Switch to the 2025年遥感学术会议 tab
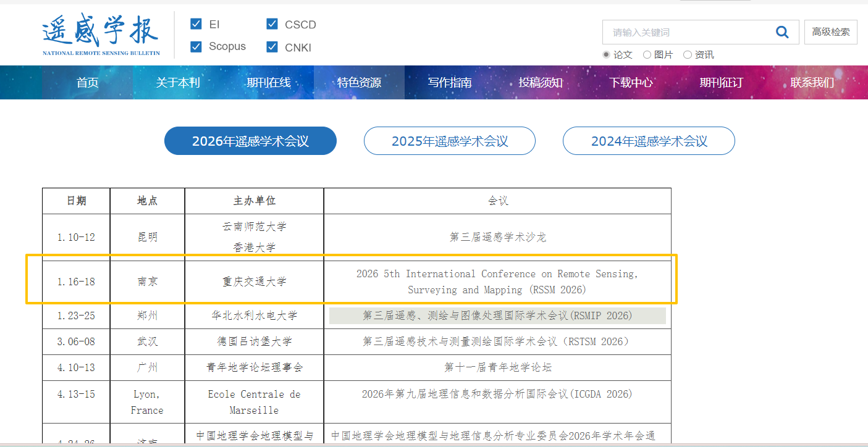The height and width of the screenshot is (447, 868). point(449,141)
